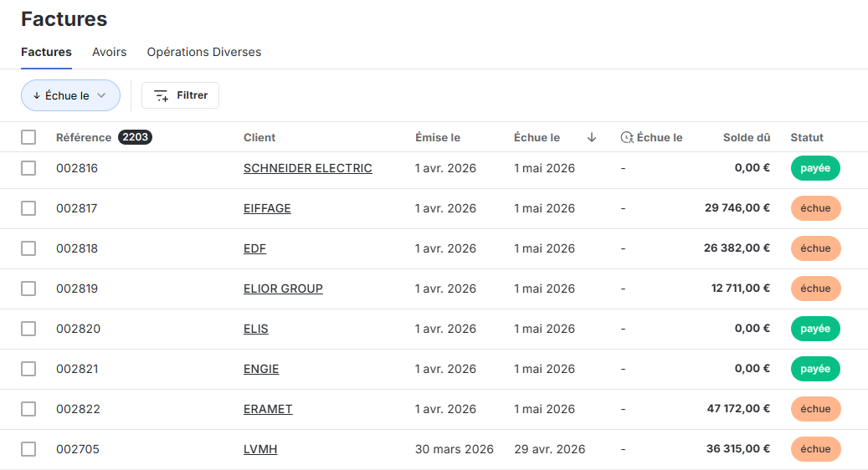Expand the Échue le sort dropdown chevron
This screenshot has height=470, width=868.
(x=101, y=95)
